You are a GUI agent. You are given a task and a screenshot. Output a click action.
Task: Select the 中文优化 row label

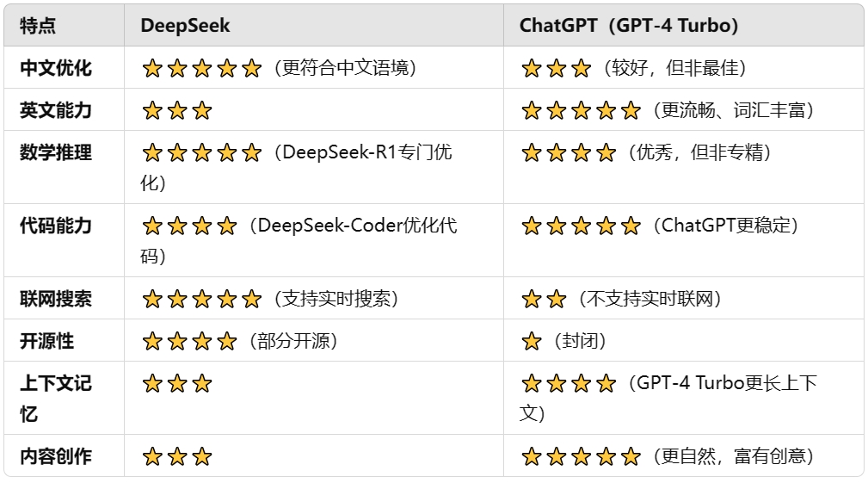tap(56, 68)
